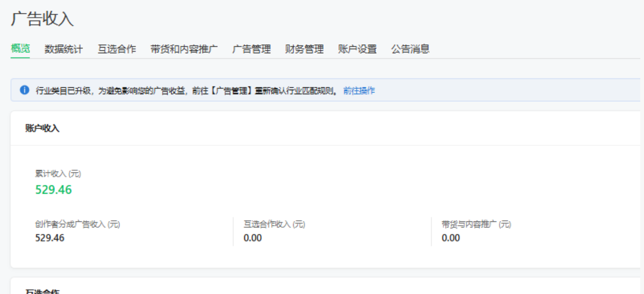The width and height of the screenshot is (644, 294).
Task: Open the 账户设置 tab
Action: pyautogui.click(x=357, y=49)
